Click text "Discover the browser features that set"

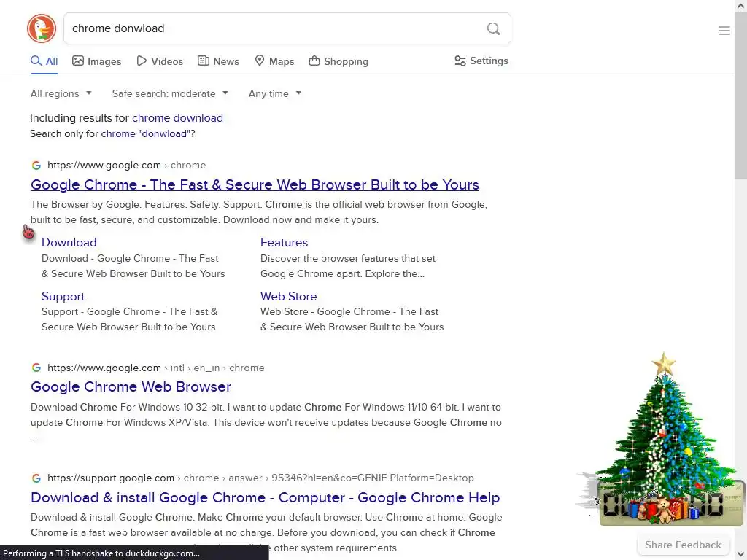(x=348, y=259)
